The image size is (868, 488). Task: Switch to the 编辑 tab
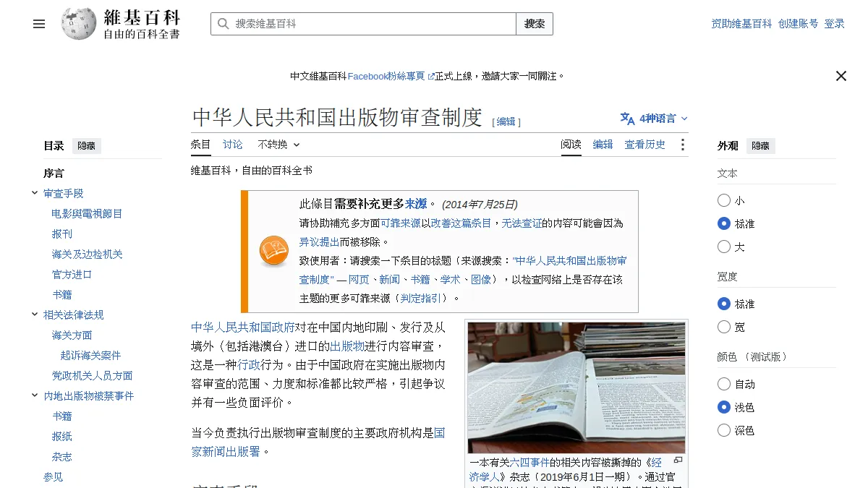click(x=603, y=145)
